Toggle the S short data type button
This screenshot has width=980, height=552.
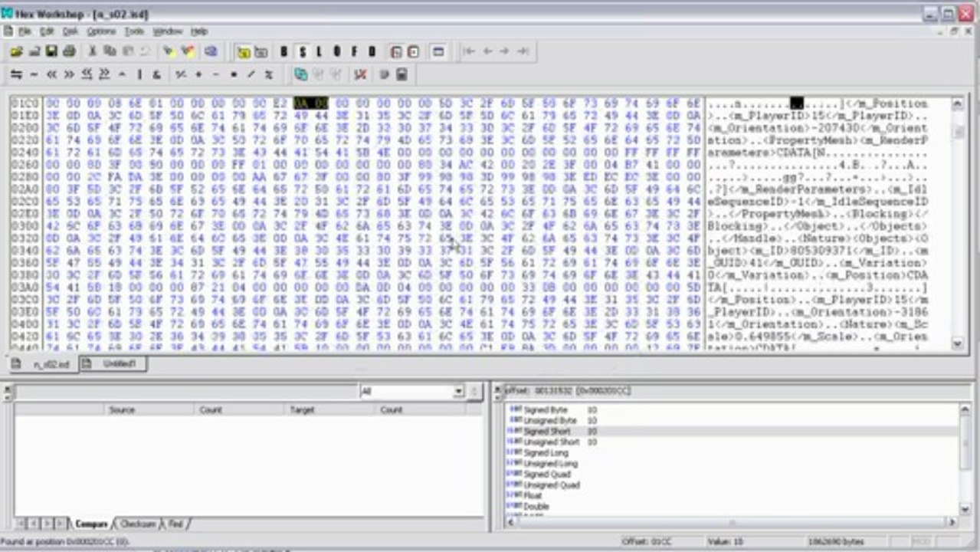(x=302, y=51)
